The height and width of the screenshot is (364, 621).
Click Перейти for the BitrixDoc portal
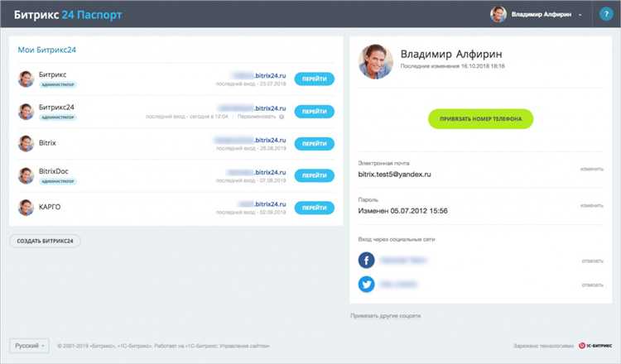[314, 175]
